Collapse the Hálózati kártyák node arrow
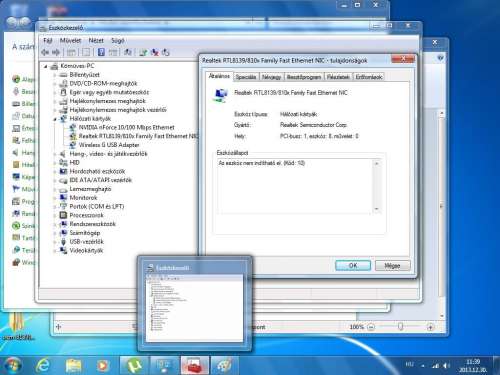This screenshot has height=375, width=500. pyautogui.click(x=55, y=119)
